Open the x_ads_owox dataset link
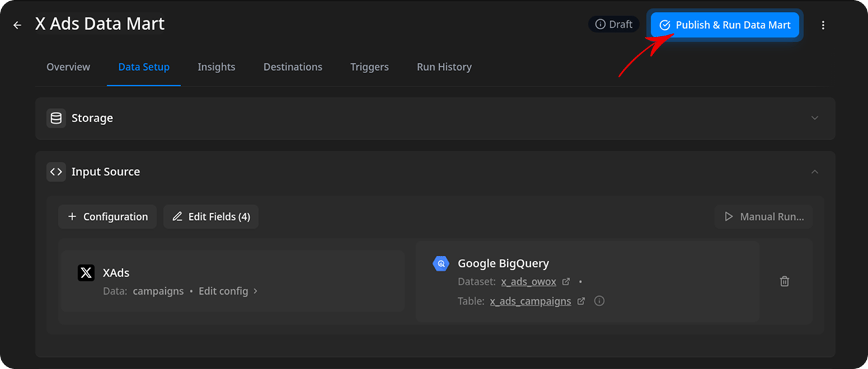This screenshot has width=868, height=369. tap(529, 281)
